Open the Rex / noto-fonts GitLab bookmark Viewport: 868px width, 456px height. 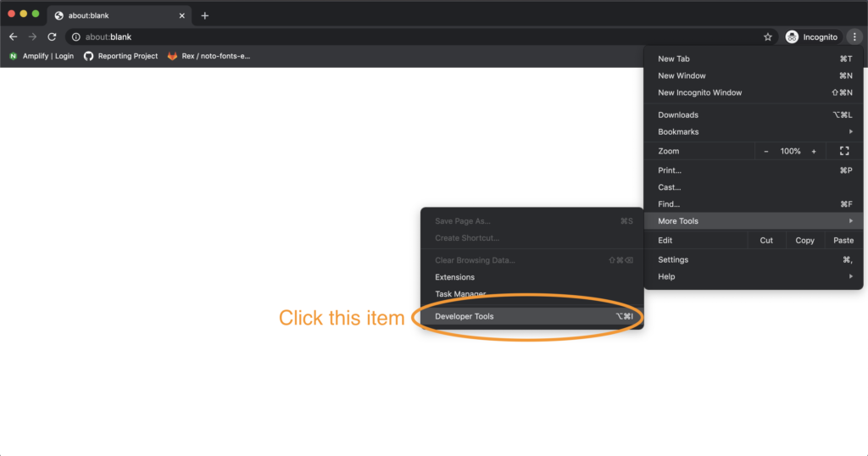(209, 56)
